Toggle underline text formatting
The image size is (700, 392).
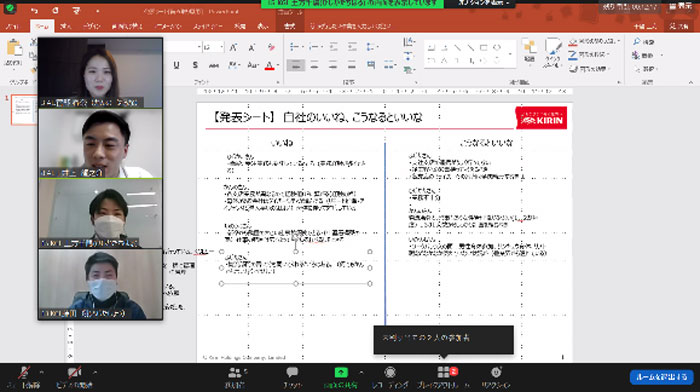pyautogui.click(x=176, y=65)
